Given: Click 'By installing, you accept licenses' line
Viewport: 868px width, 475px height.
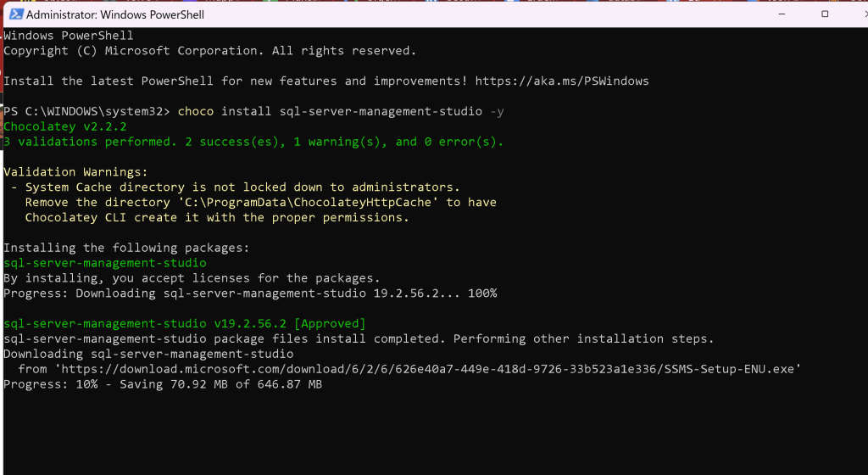Looking at the screenshot, I should tap(192, 278).
